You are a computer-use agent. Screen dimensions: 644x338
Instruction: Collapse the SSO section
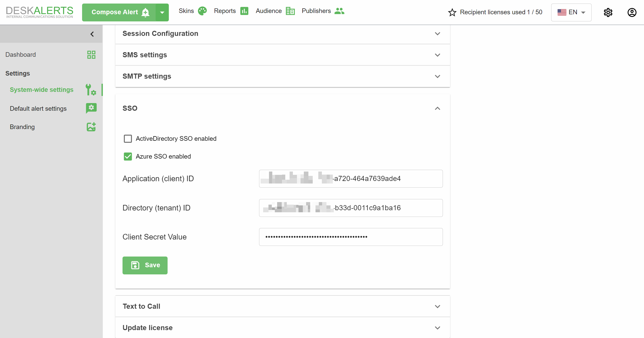pos(437,108)
